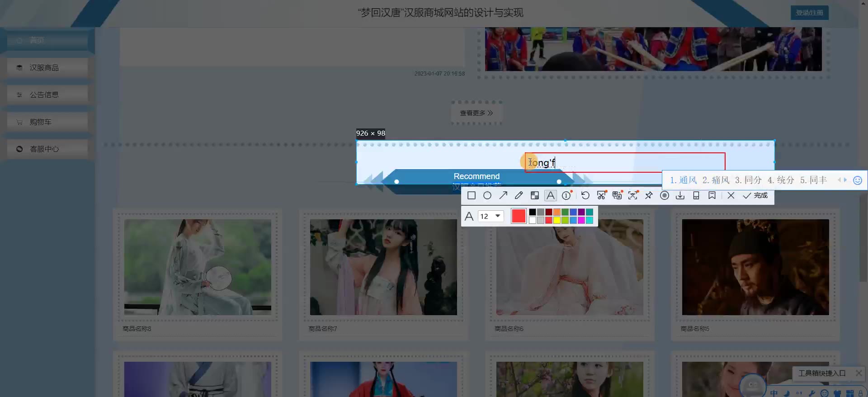Undo the last annotation
This screenshot has height=397, width=868.
point(585,195)
